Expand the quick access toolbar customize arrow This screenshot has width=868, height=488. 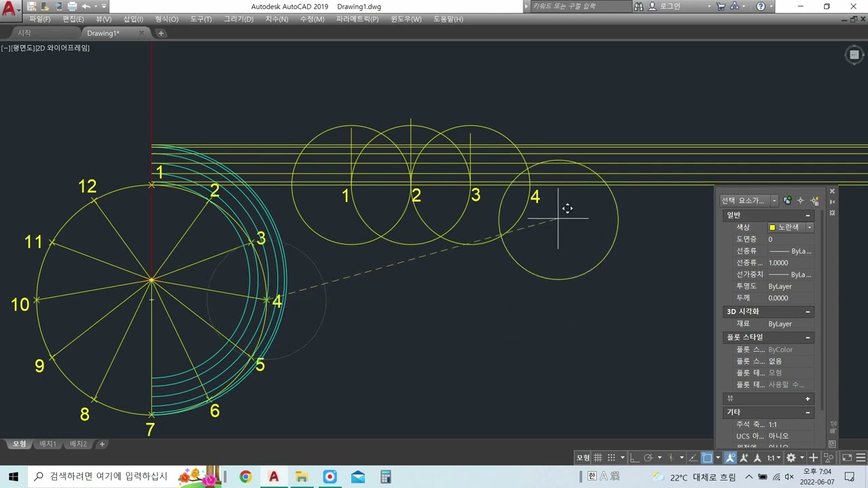click(104, 6)
